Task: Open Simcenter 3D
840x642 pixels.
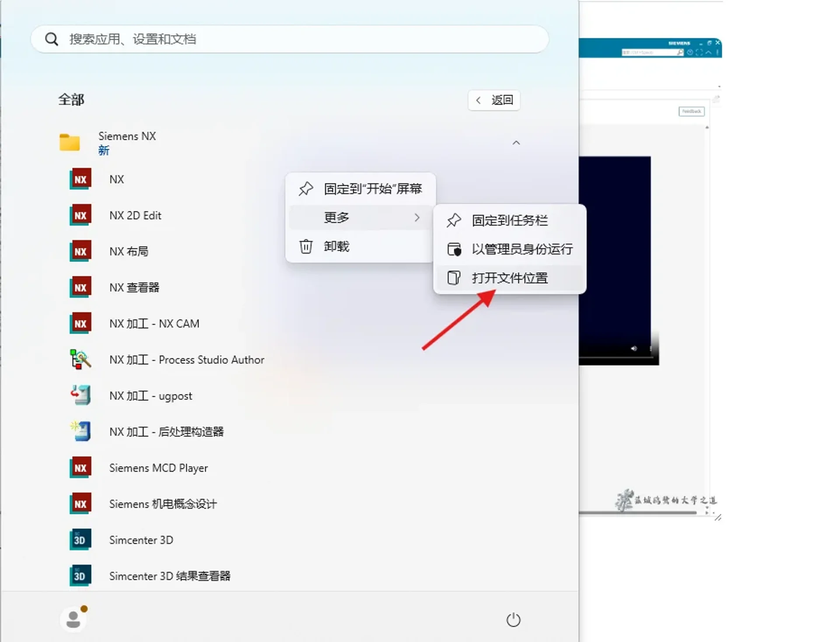Action: (141, 540)
